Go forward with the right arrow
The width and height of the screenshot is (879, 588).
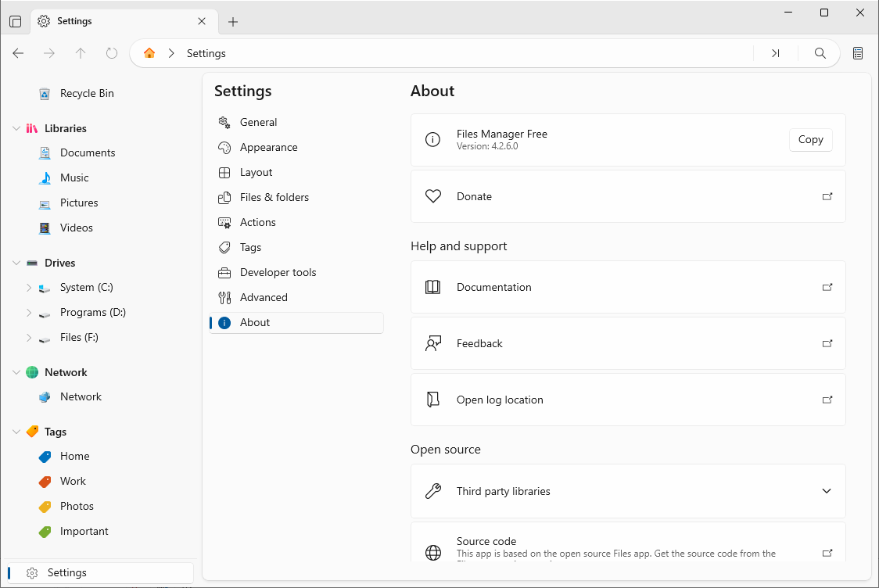[x=49, y=53]
